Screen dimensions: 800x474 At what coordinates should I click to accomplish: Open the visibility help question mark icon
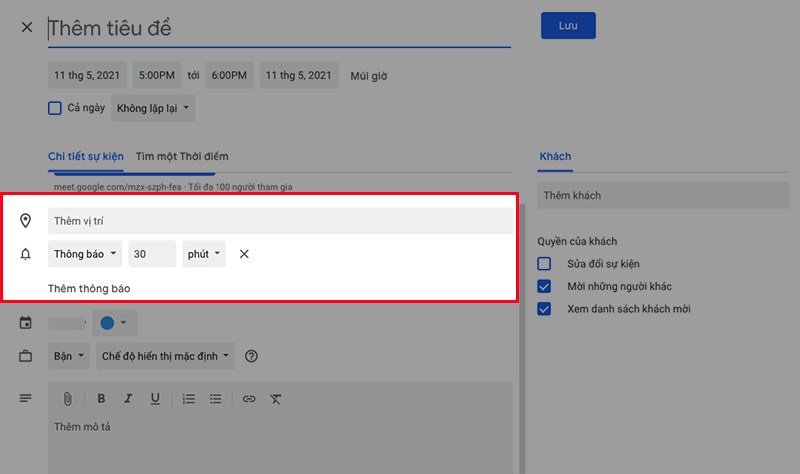point(251,356)
